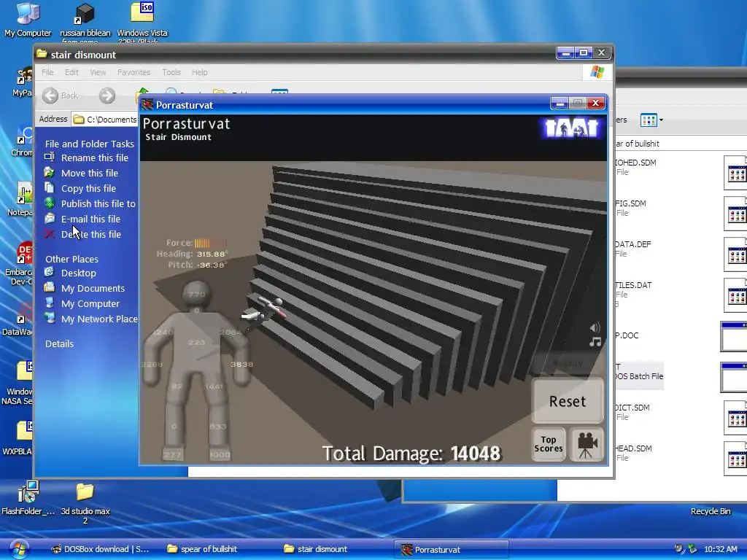Viewport: 747px width, 560px height.
Task: Click the Forward arrow in Explorer
Action: (107, 96)
